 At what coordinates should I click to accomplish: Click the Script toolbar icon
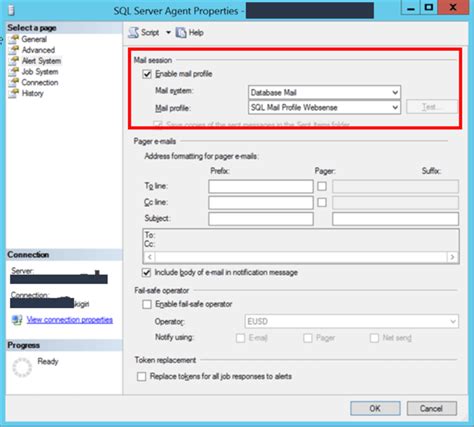[x=133, y=32]
